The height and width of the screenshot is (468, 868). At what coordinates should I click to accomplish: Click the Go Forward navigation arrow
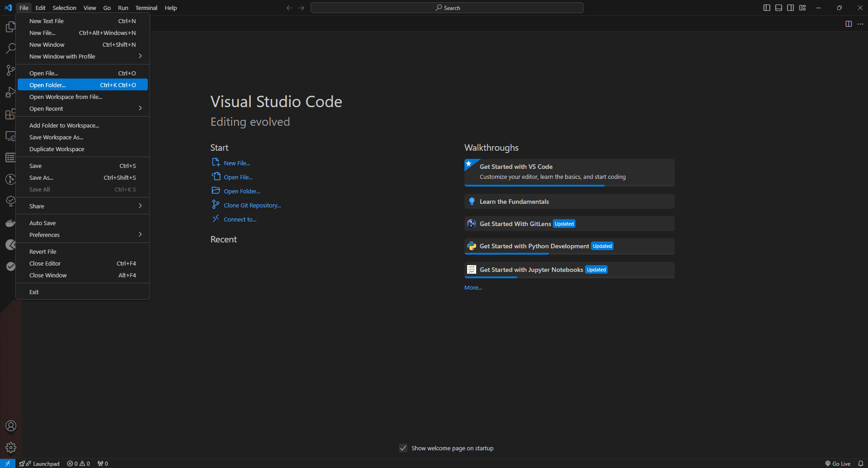tap(301, 8)
